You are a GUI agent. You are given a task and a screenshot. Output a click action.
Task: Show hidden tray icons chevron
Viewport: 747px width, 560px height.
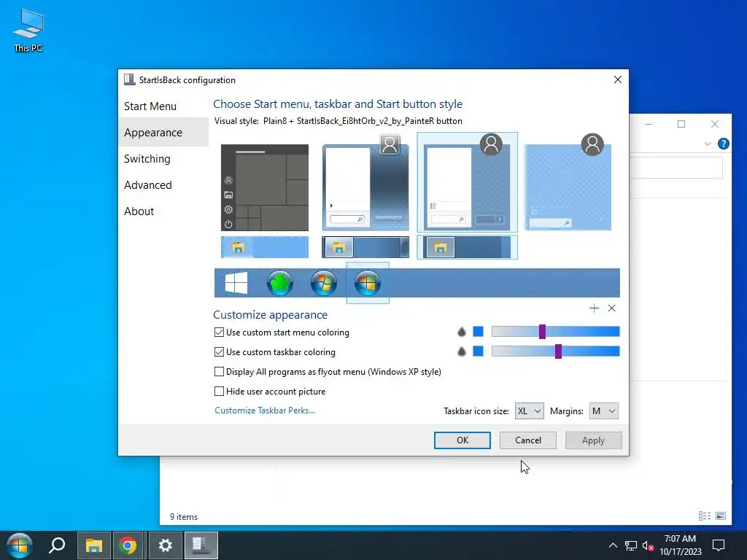coord(613,545)
